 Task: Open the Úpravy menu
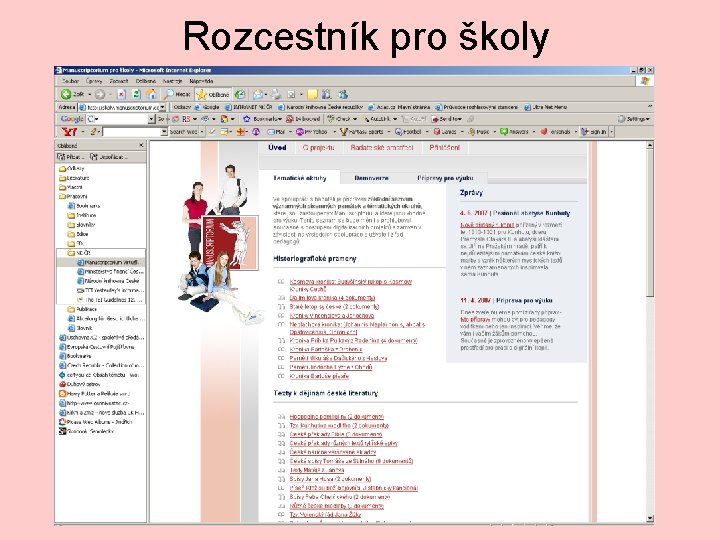[94, 81]
